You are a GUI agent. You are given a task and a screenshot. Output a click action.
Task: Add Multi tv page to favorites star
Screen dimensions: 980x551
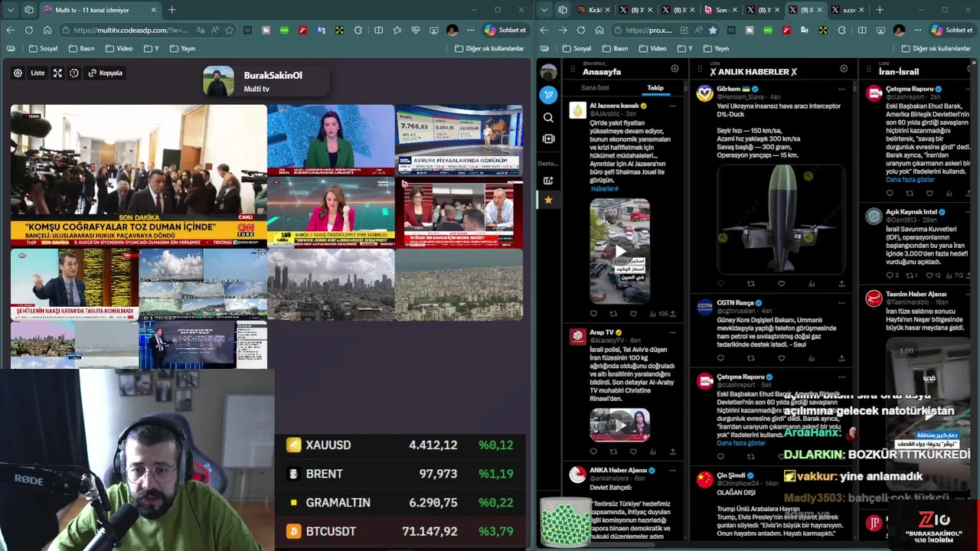[x=228, y=30]
